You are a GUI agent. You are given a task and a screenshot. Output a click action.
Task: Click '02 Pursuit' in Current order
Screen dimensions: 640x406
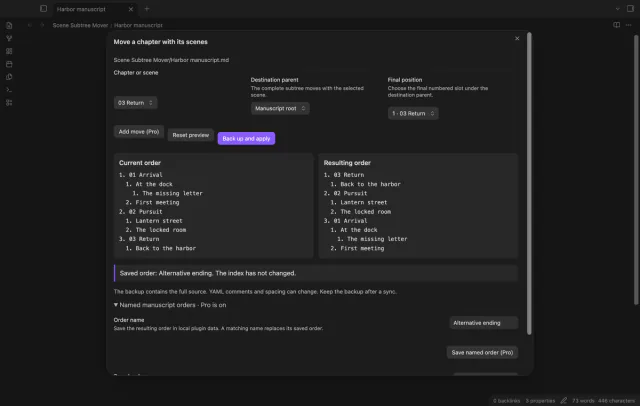(146, 212)
